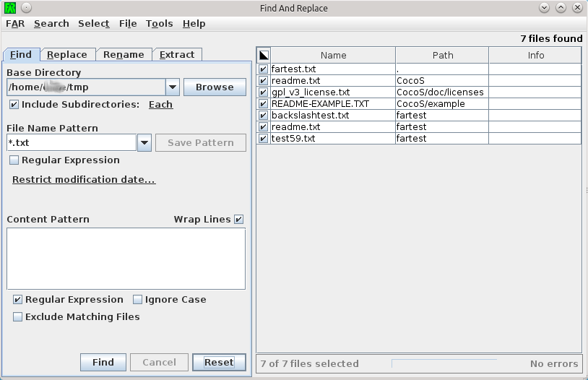Maximize the Find And Replace window
The image size is (588, 380).
click(561, 8)
